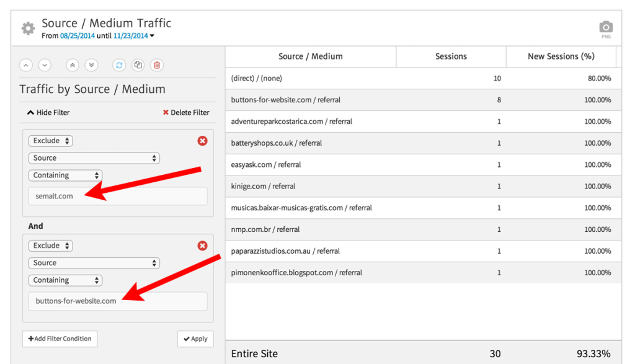Viewport: 635px width, 364px height.
Task: Export report as PNG camera icon
Action: click(x=605, y=27)
